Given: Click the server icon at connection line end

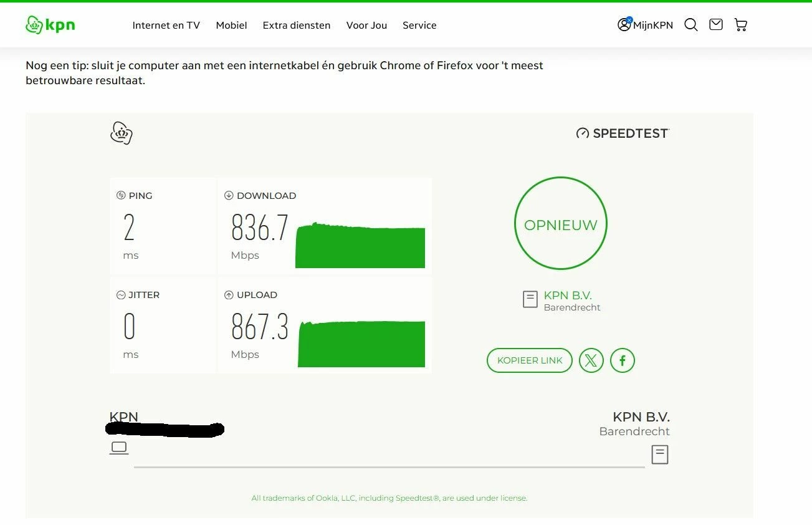Looking at the screenshot, I should click(660, 455).
